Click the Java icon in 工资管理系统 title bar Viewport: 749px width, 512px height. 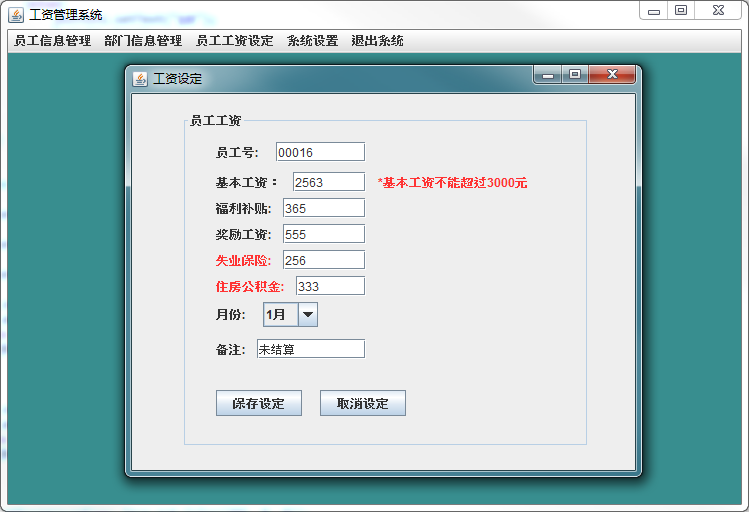16,15
